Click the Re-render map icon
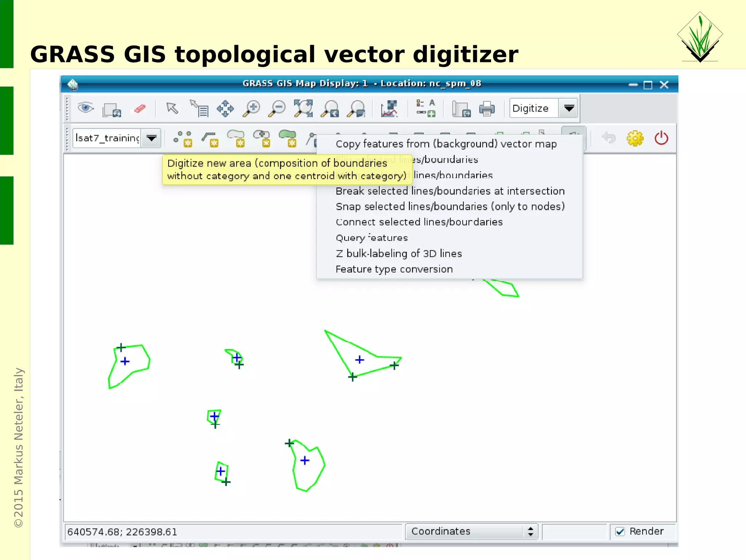This screenshot has width=746, height=560. coord(111,109)
